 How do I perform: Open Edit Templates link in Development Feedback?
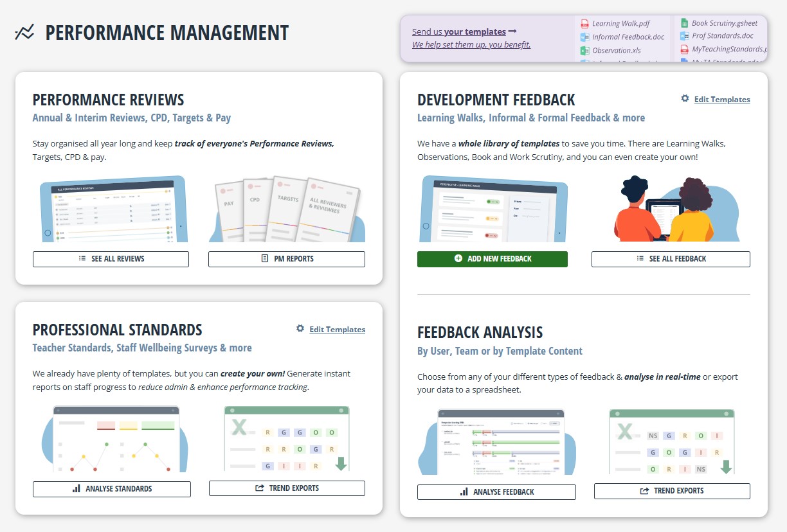721,100
